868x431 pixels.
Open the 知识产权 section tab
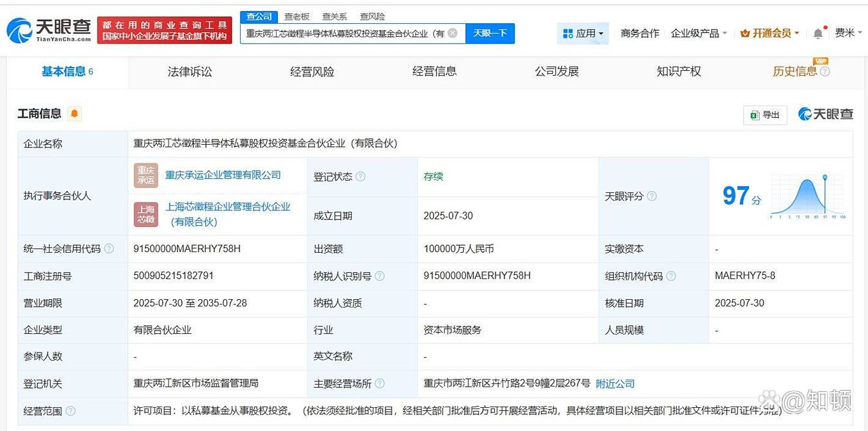[679, 71]
